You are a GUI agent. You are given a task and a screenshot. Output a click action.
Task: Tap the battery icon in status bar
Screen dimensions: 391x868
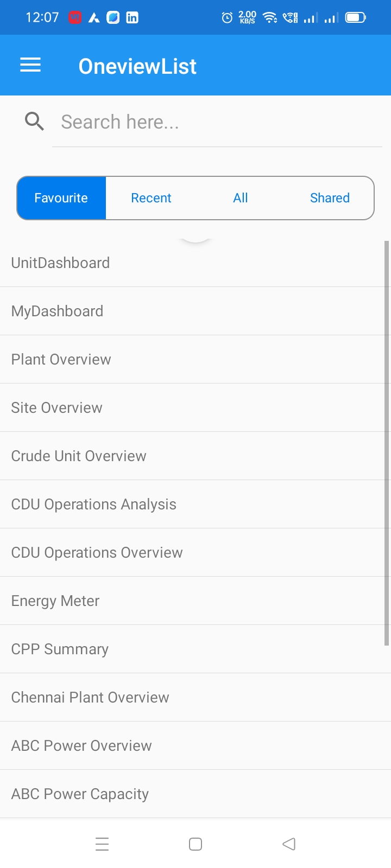(x=356, y=18)
